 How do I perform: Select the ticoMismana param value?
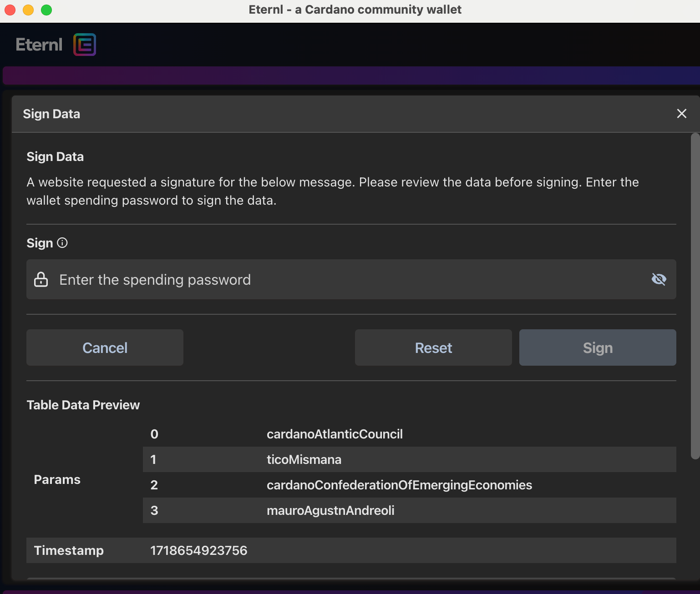pyautogui.click(x=304, y=459)
